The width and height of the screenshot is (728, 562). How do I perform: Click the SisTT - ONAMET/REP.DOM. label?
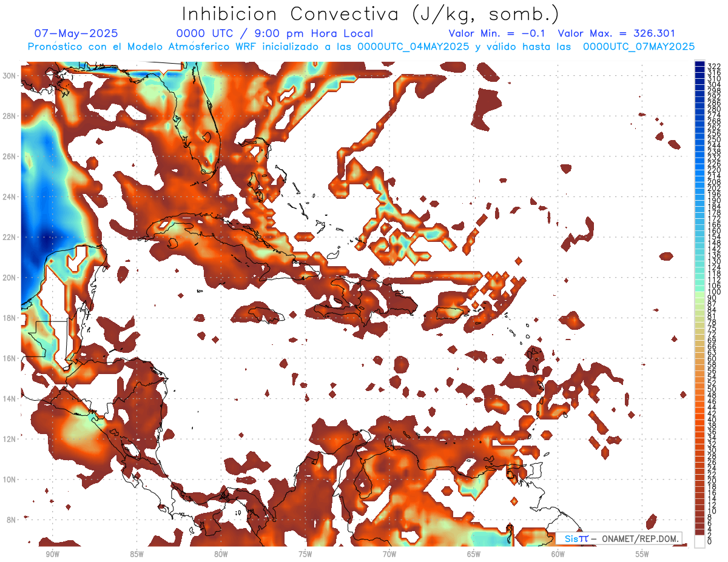click(x=619, y=539)
